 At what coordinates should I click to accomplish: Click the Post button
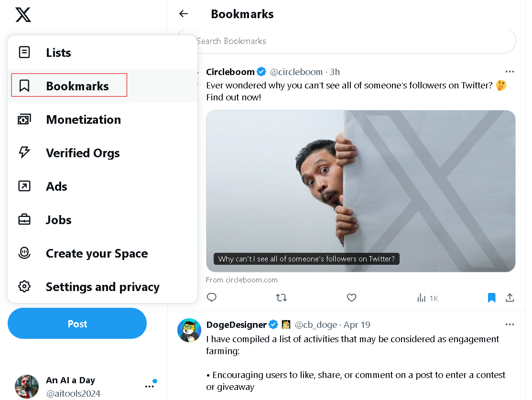(x=77, y=324)
